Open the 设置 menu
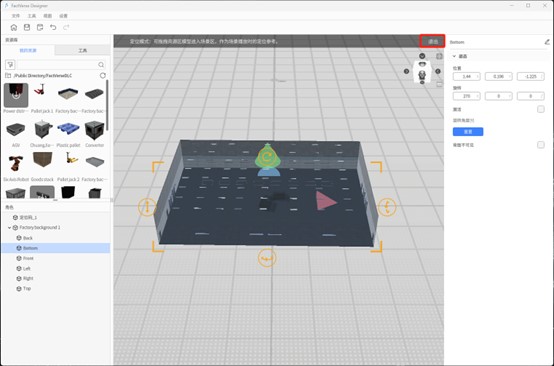554x366 pixels. coord(63,16)
